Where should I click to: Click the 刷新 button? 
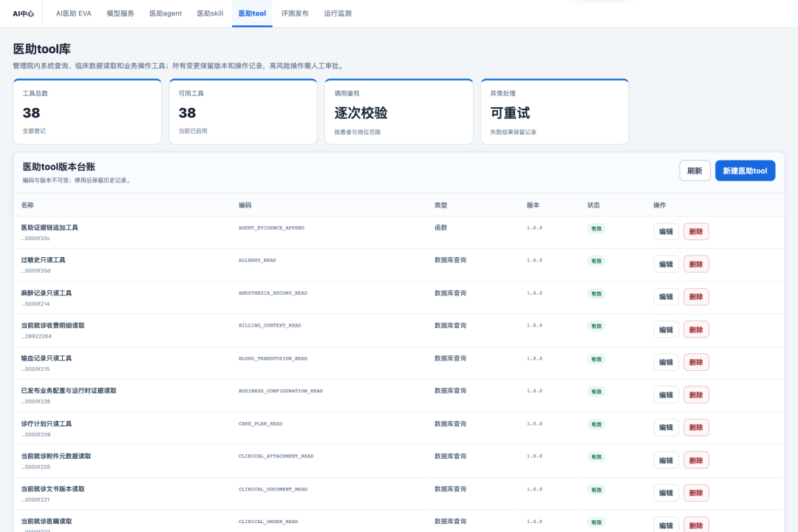pyautogui.click(x=695, y=171)
